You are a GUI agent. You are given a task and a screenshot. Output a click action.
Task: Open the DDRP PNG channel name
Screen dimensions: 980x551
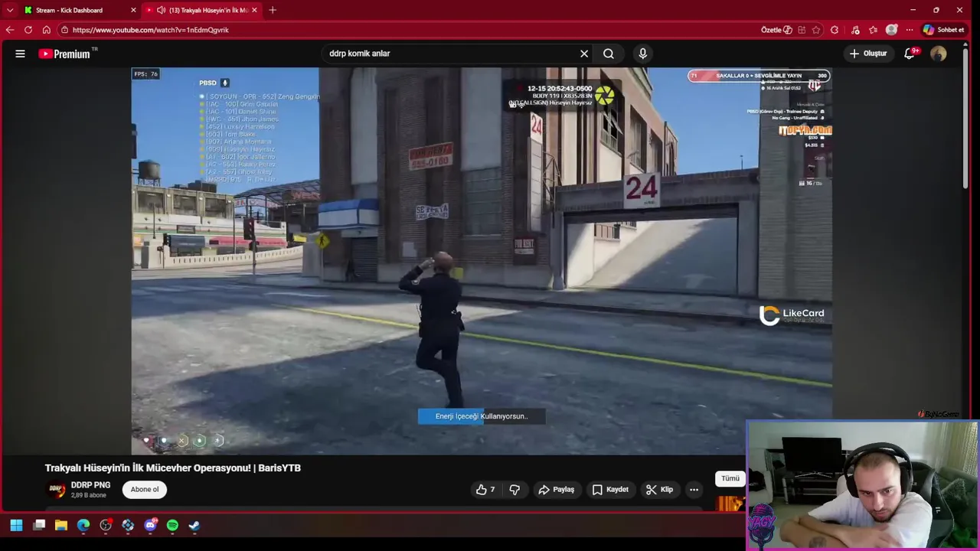(90, 485)
